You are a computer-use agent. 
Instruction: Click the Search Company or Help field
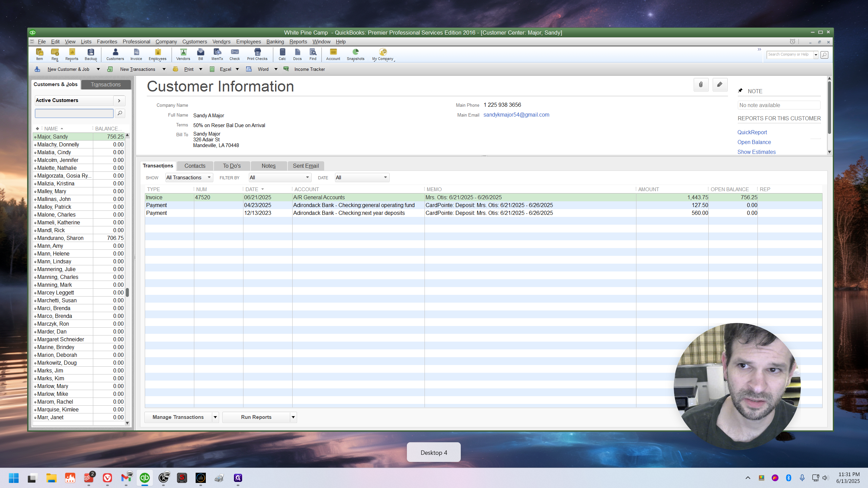point(790,55)
